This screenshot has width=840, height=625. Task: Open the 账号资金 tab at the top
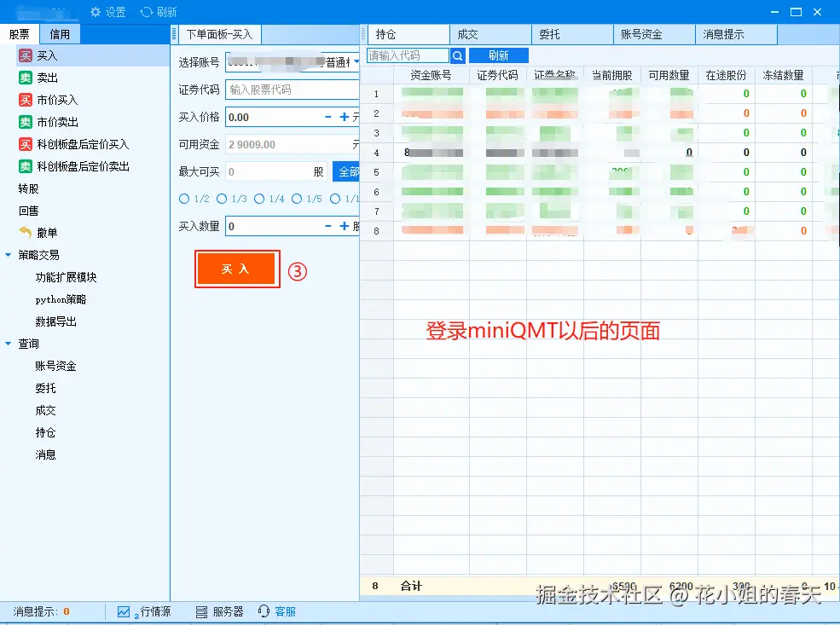click(655, 34)
